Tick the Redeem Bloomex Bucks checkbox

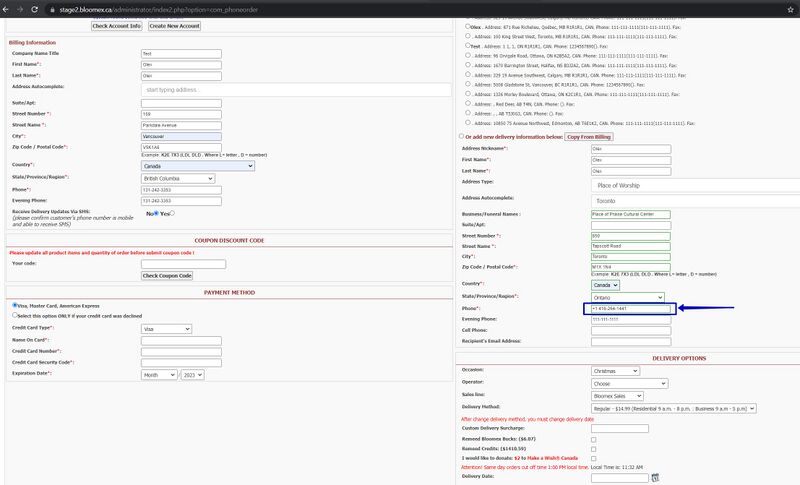(593, 440)
